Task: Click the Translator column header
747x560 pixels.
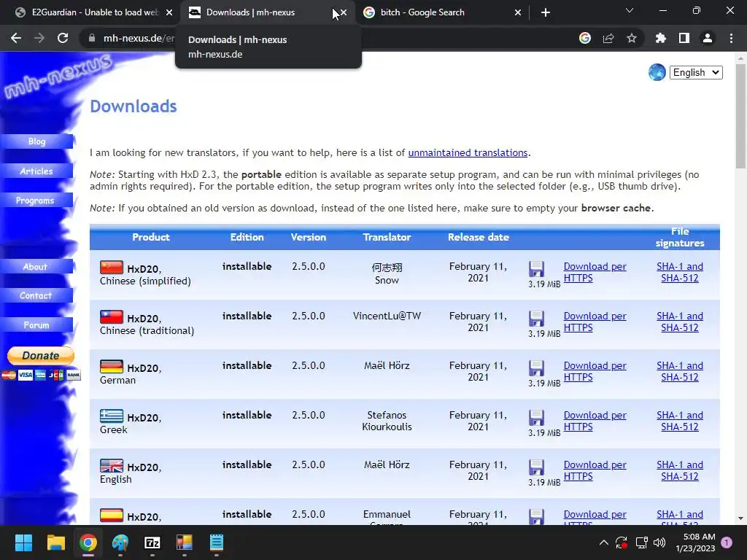Action: tap(387, 237)
